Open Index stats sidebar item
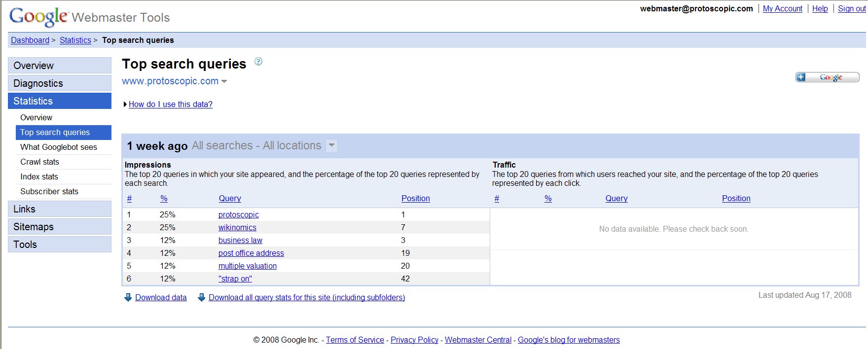The image size is (868, 349). tap(64, 176)
